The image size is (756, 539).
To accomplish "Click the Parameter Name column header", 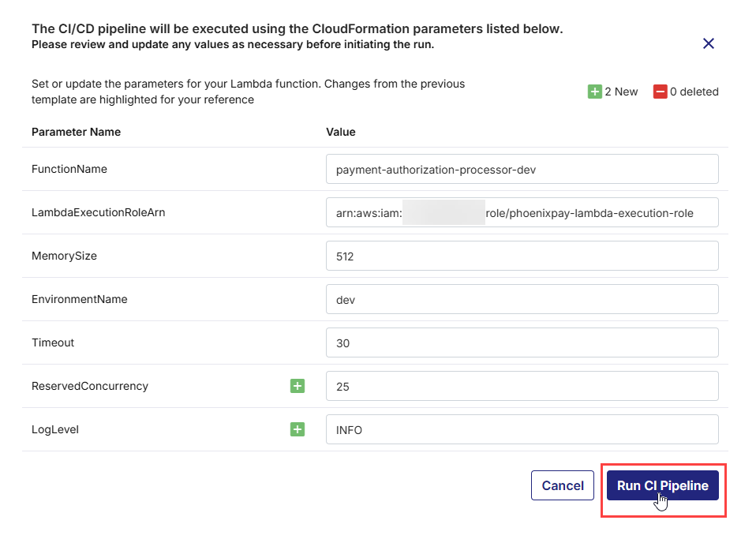I will pyautogui.click(x=76, y=132).
